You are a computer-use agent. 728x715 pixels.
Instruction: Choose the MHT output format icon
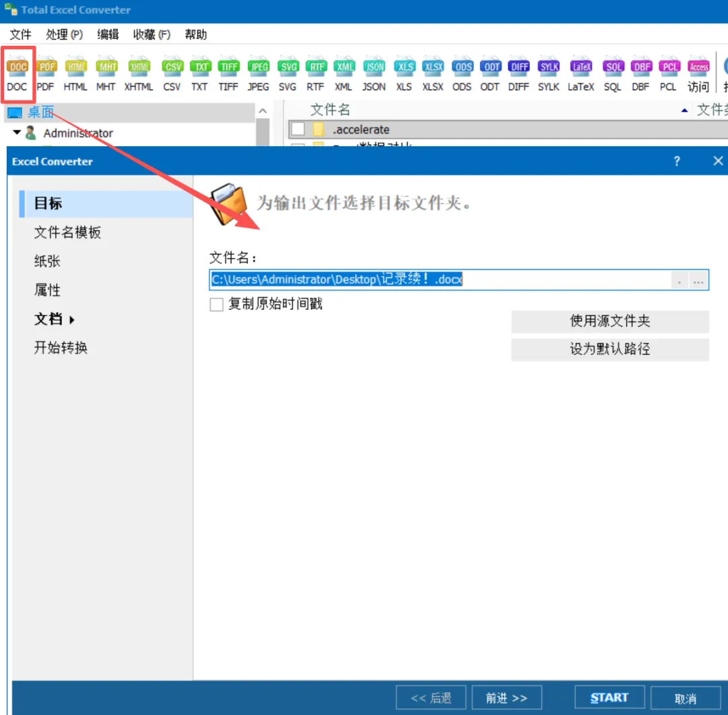107,74
